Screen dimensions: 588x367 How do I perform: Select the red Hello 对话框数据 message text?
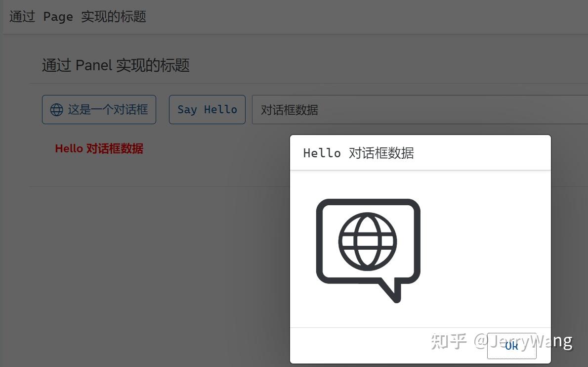[99, 148]
